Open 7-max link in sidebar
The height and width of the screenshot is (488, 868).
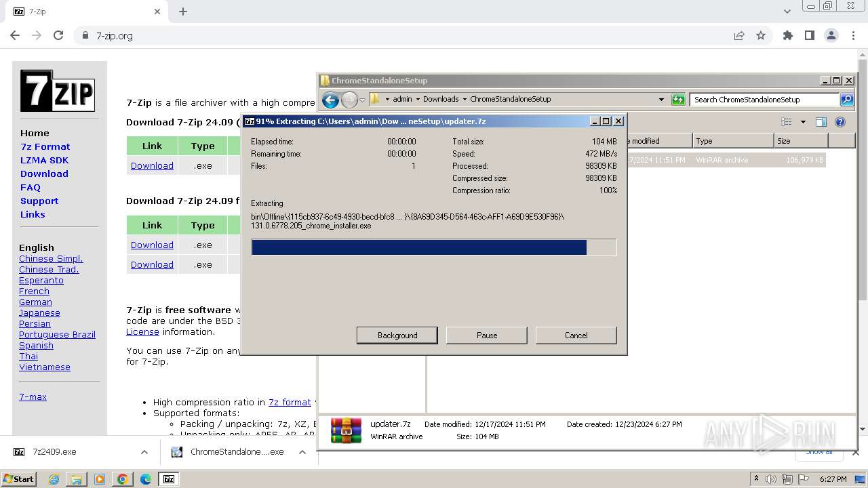[33, 396]
